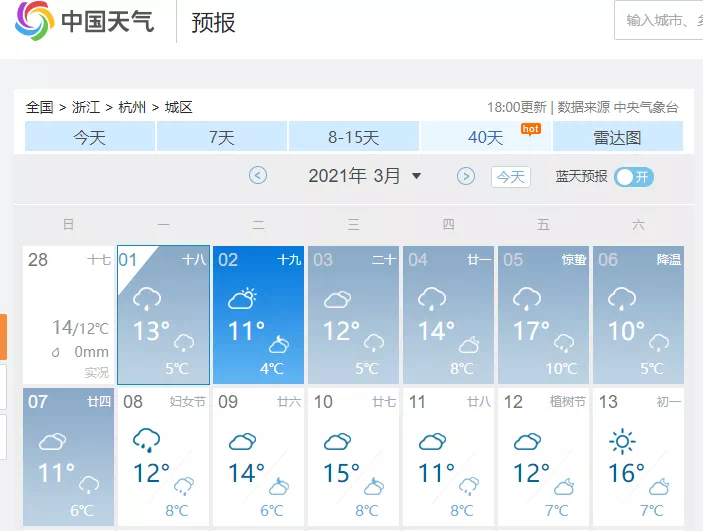Viewport: 703px width, 531px height.
Task: Open the 8-15天 forecast tab
Action: click(x=353, y=137)
